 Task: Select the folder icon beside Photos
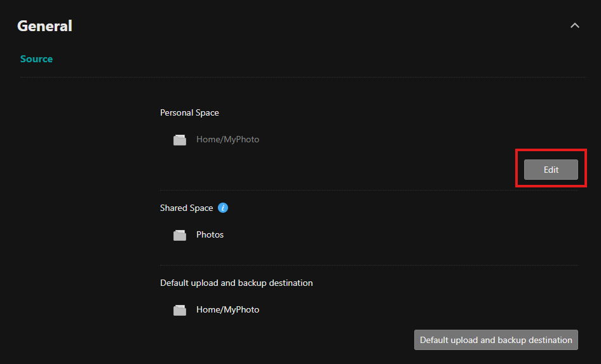180,235
